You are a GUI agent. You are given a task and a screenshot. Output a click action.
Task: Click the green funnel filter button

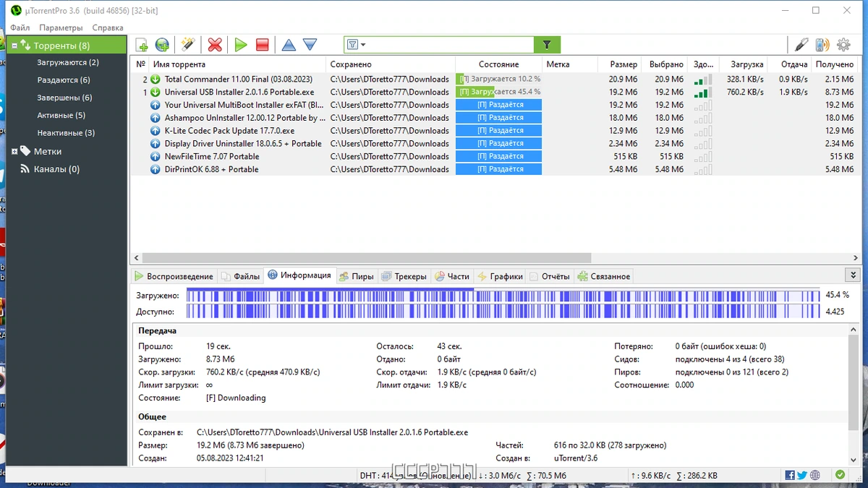click(x=547, y=45)
